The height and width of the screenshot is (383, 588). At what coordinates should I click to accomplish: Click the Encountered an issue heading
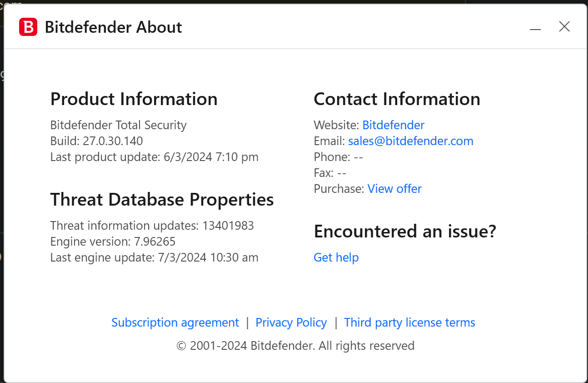404,232
